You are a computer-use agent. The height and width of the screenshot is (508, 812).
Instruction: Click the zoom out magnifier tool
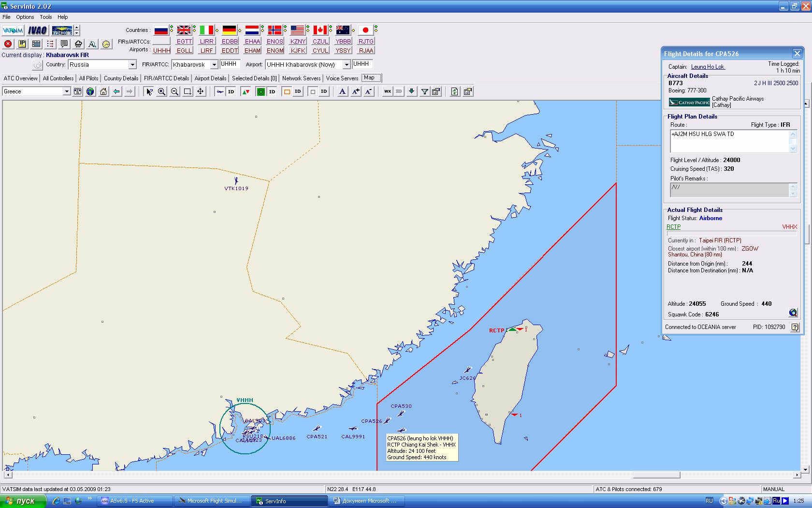174,91
